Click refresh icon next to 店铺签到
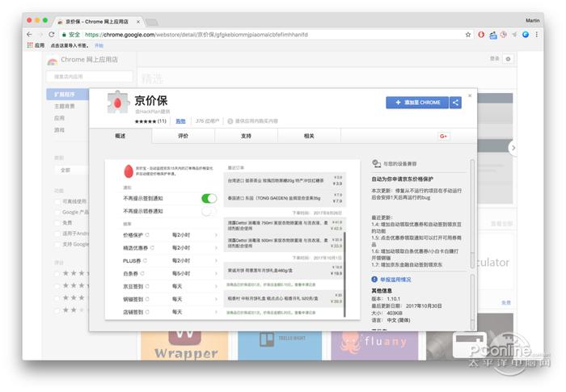This screenshot has width=566, height=392. pos(147,312)
